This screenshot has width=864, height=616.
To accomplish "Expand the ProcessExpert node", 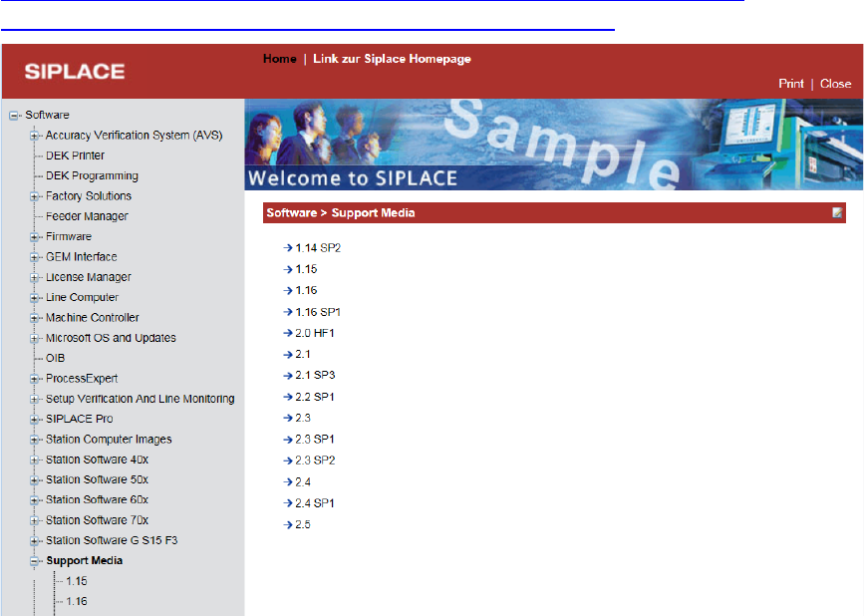I will [x=34, y=379].
